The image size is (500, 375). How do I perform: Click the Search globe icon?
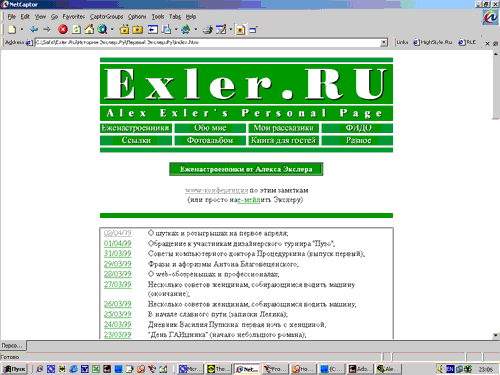pos(102,30)
